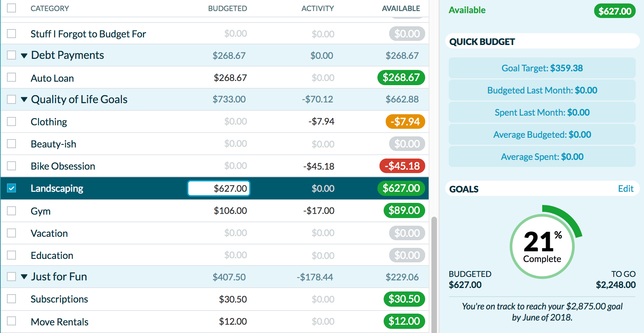
Task: Click the green $627.00 Landscaping available pill
Action: [401, 188]
